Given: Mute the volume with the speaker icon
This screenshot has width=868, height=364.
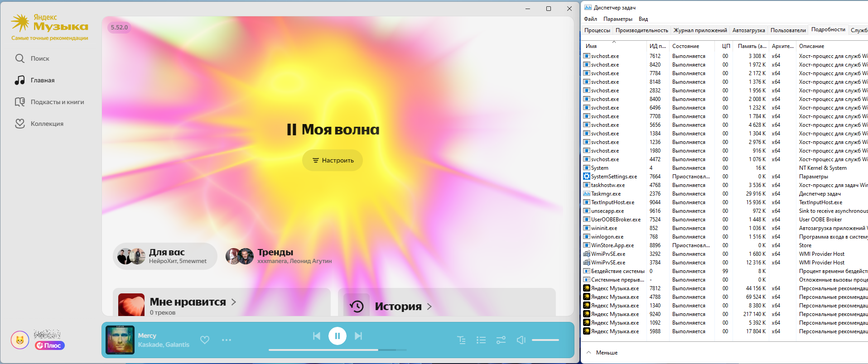Looking at the screenshot, I should [x=521, y=340].
